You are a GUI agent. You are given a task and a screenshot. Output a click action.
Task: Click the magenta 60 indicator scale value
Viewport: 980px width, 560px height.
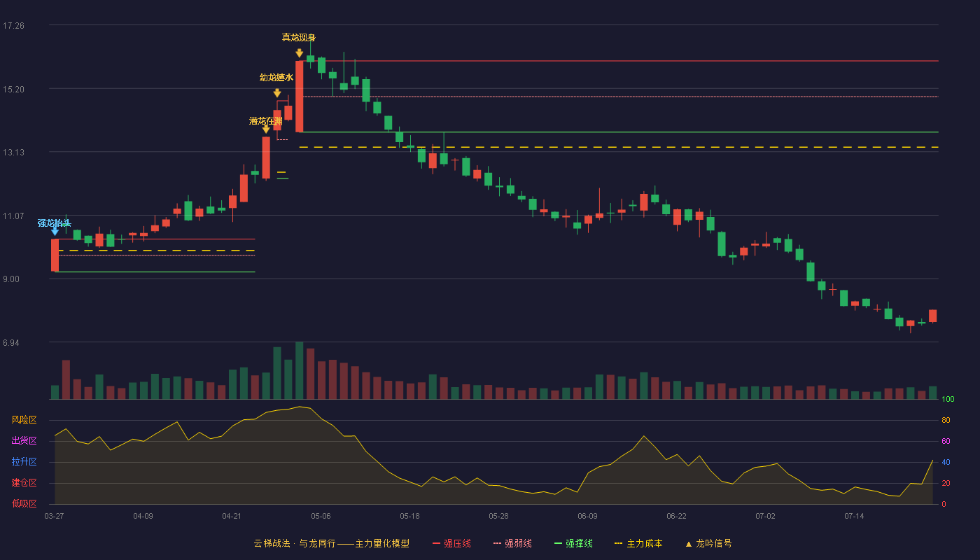(946, 441)
